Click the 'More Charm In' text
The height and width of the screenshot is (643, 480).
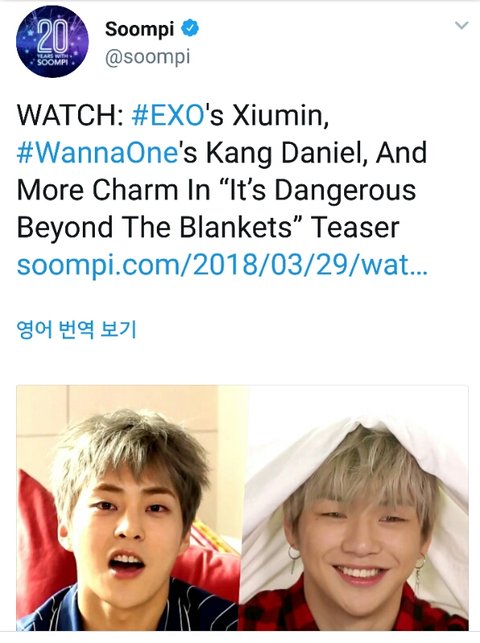113,191
